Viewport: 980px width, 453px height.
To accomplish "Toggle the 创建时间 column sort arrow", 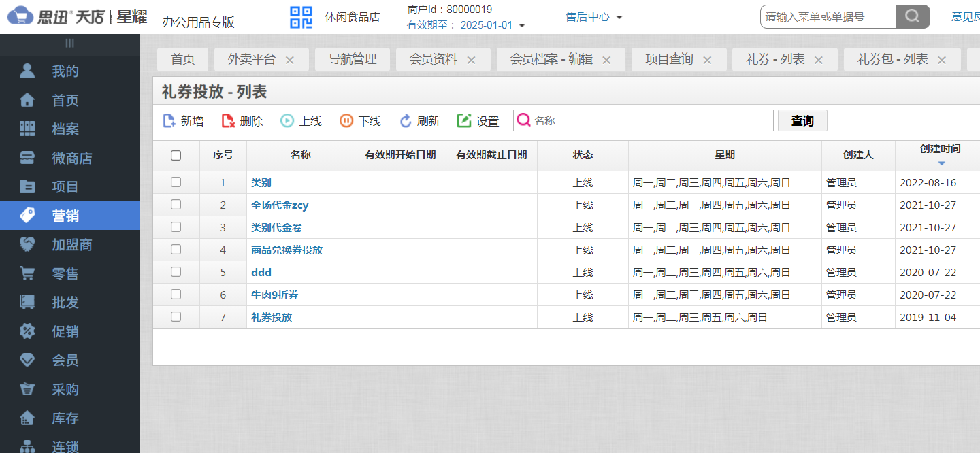I will (x=942, y=164).
